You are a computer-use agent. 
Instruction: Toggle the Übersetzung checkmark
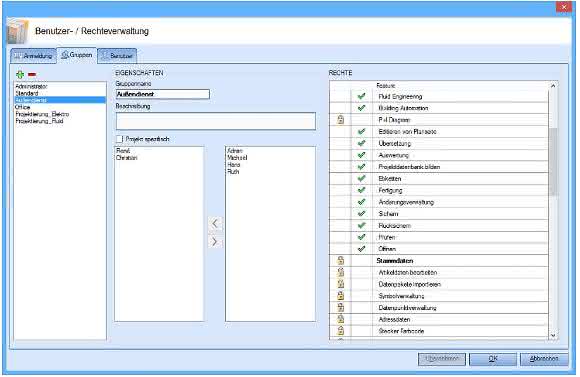click(361, 143)
